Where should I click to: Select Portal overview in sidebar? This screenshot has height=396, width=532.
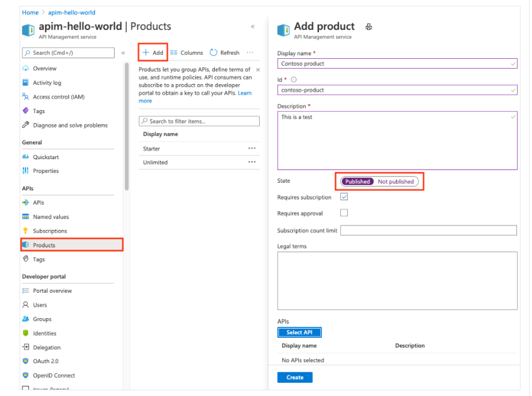(x=52, y=291)
